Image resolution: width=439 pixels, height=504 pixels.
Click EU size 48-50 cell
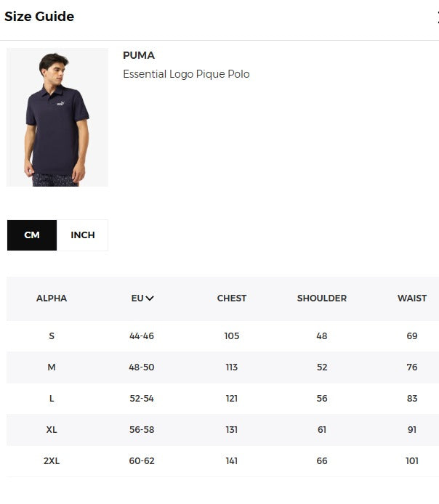coord(142,367)
